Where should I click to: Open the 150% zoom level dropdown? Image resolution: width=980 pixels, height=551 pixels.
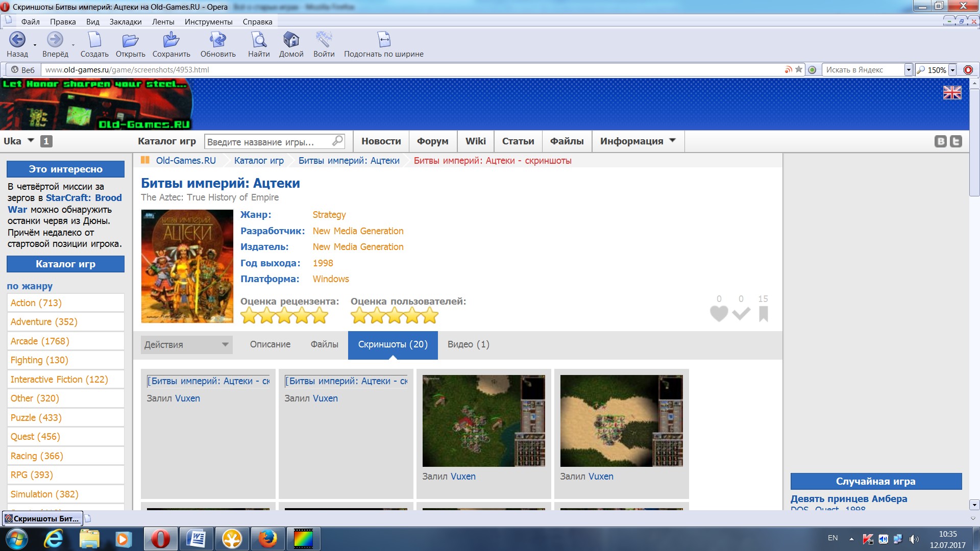pyautogui.click(x=952, y=70)
